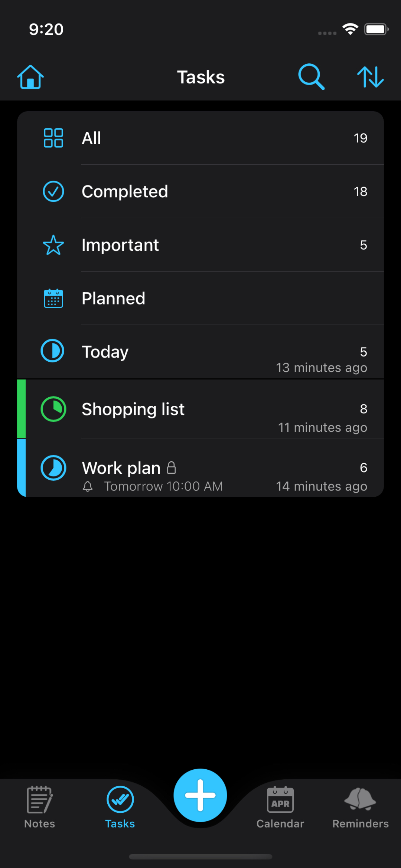Tap the green color bar on Shopping list
The height and width of the screenshot is (868, 401).
coord(22,409)
